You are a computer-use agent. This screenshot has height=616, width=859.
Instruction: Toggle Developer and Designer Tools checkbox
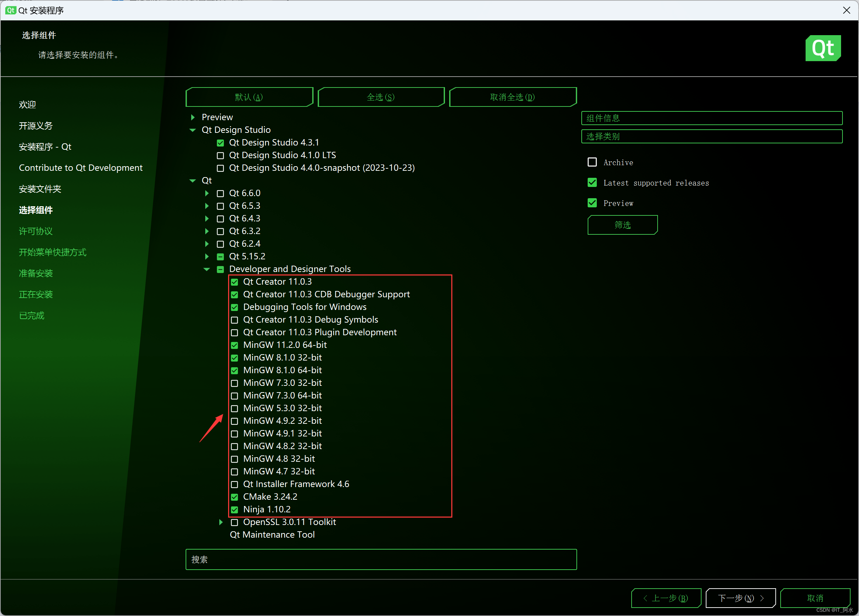[x=220, y=270]
